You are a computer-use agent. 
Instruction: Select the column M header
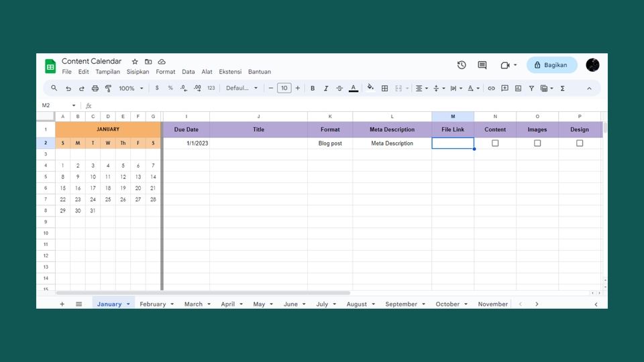coord(453,117)
